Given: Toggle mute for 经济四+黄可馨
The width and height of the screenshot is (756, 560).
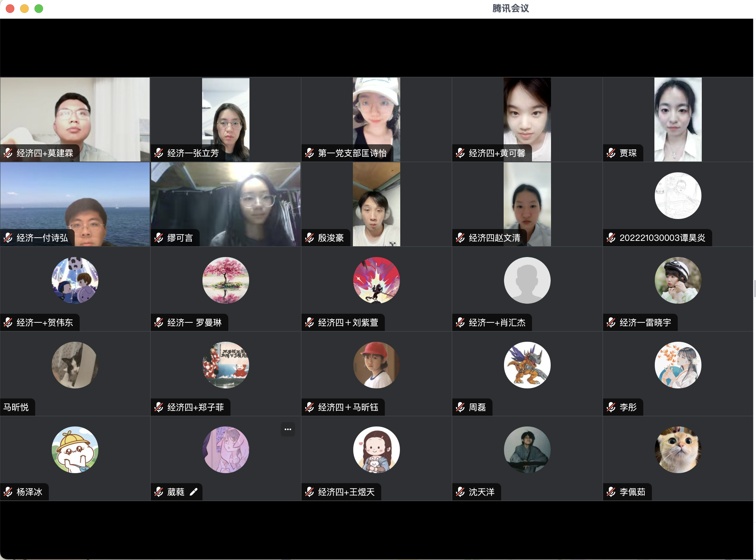Looking at the screenshot, I should point(460,153).
